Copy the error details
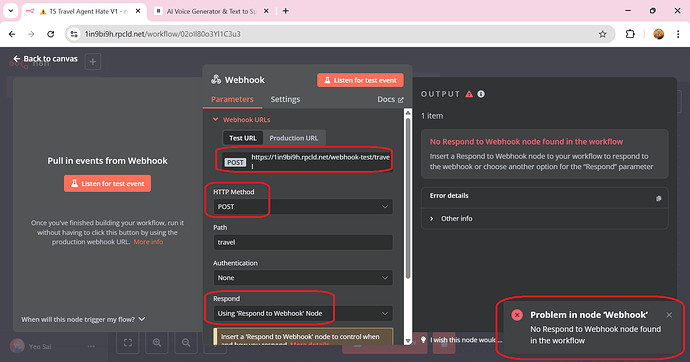This screenshot has height=362, width=690. pos(658,198)
